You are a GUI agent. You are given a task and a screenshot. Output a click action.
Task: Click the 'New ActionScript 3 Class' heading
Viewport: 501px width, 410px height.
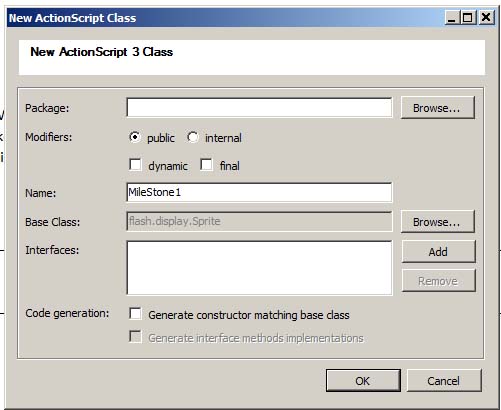click(x=101, y=52)
